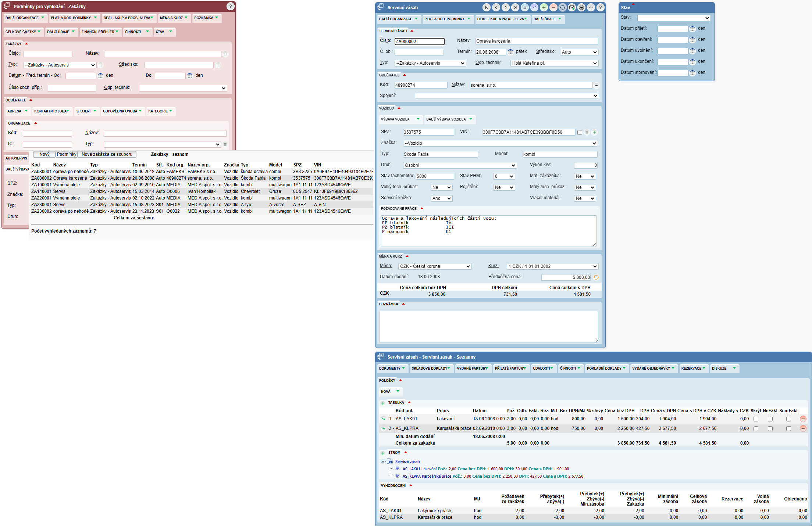This screenshot has height=528, width=812.
Task: Toggle the checkbox next to VIN field
Action: click(x=580, y=132)
